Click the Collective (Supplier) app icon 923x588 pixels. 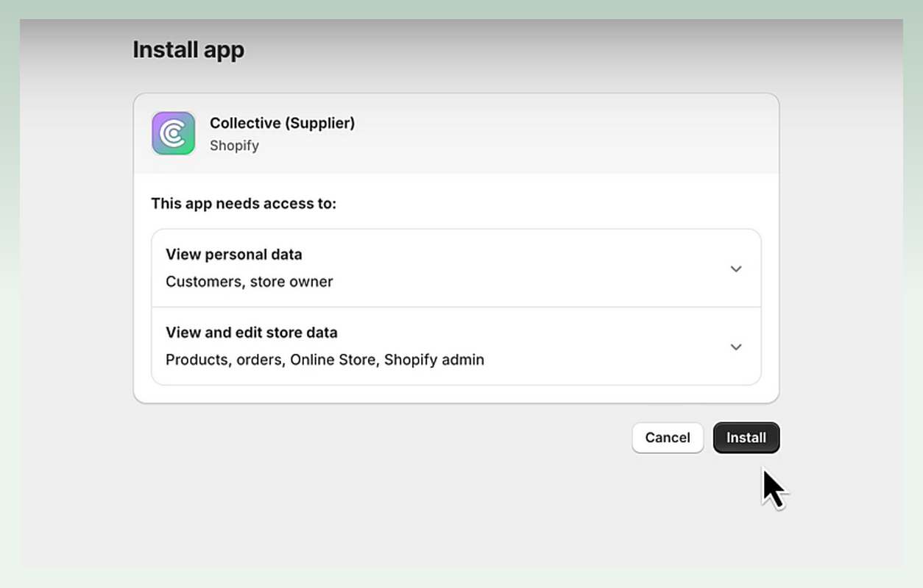click(172, 132)
